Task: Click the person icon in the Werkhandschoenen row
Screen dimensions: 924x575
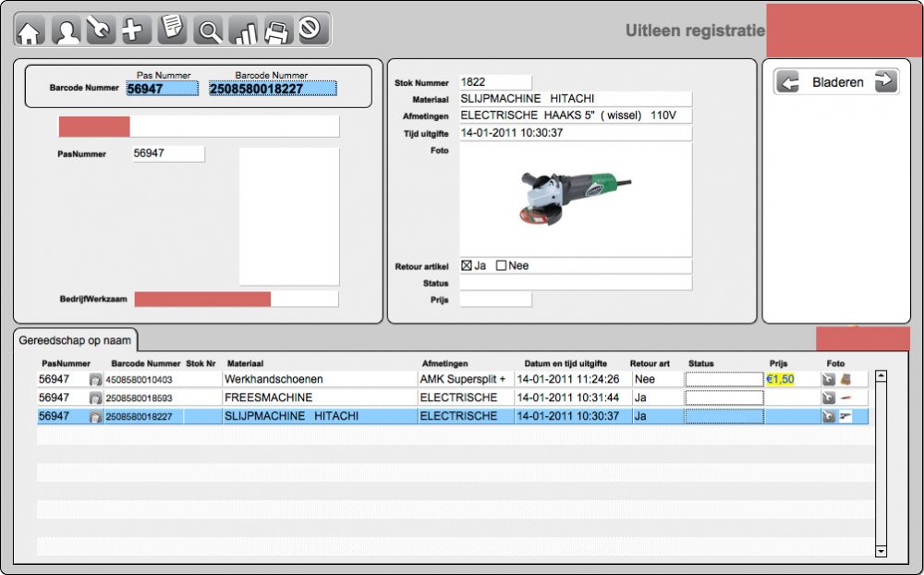Action: pos(95,380)
